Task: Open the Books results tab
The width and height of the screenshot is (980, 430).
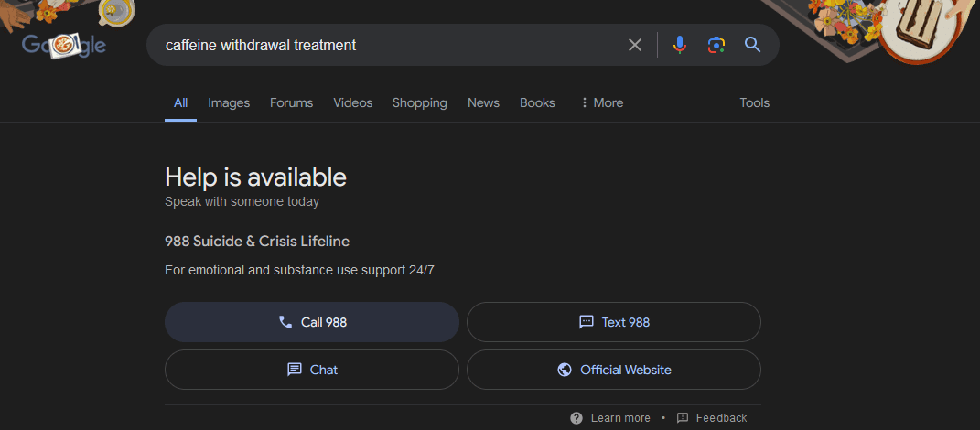Action: point(537,102)
